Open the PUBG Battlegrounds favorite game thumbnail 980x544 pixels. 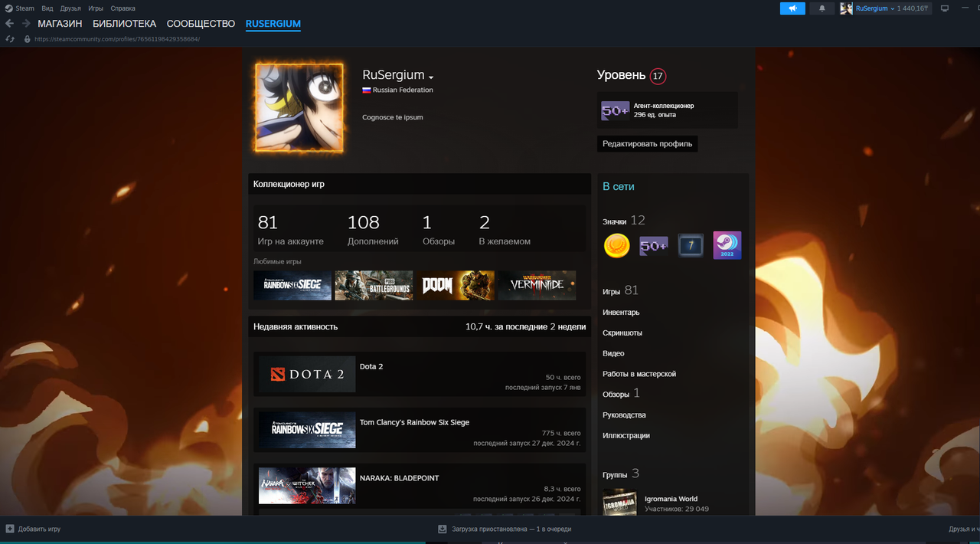click(x=374, y=285)
